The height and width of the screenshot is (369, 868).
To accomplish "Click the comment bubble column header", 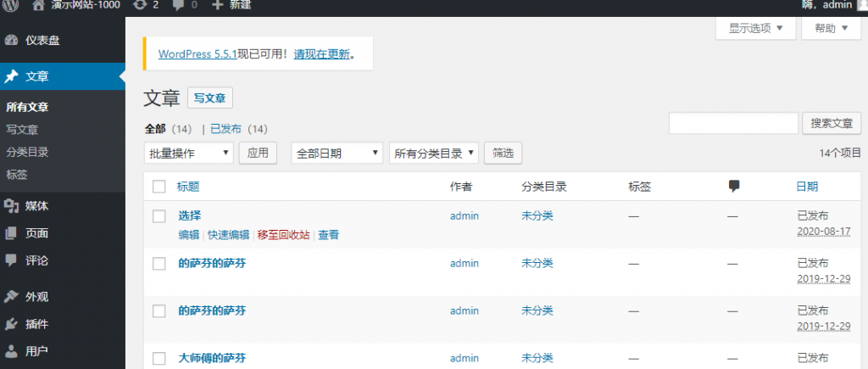I will (x=734, y=187).
